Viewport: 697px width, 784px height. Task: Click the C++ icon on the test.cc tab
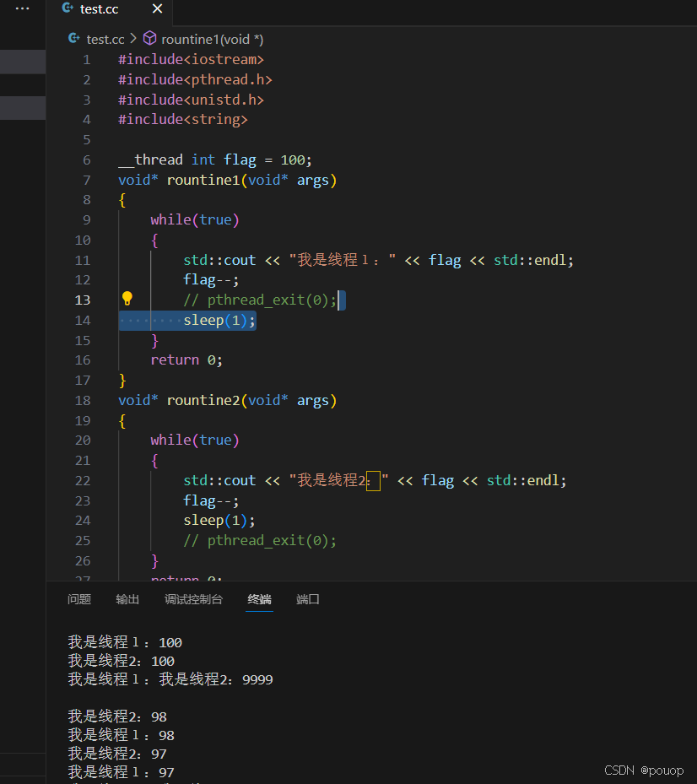pyautogui.click(x=66, y=10)
